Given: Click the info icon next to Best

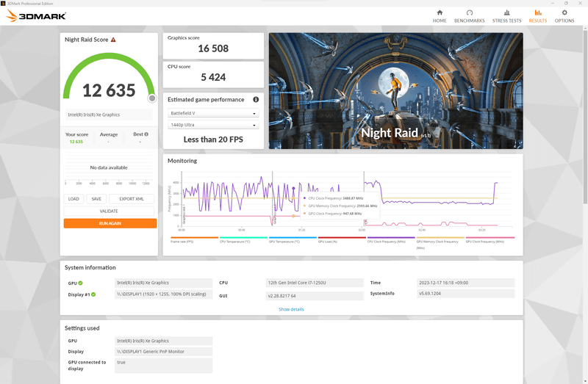Looking at the screenshot, I should [x=146, y=134].
